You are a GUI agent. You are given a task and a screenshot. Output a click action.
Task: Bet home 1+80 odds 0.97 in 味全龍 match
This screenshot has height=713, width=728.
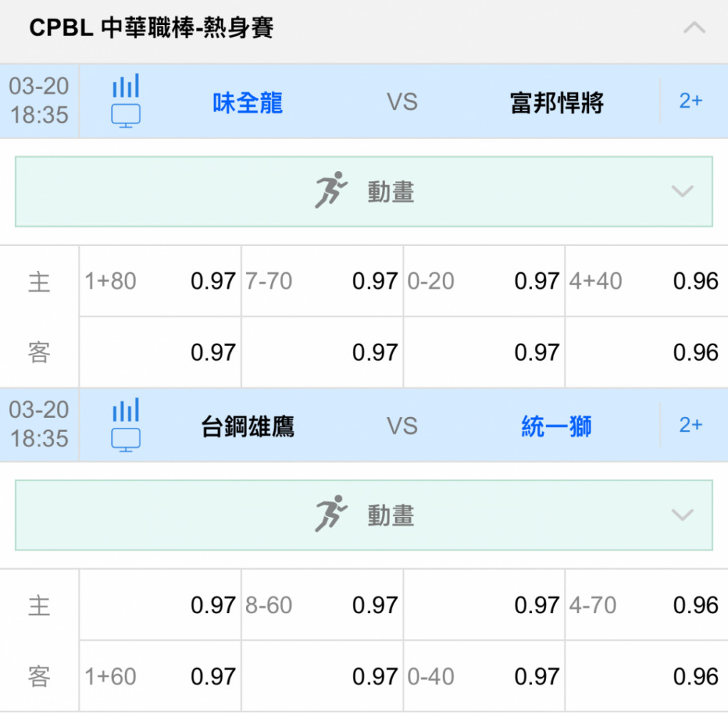pos(160,282)
